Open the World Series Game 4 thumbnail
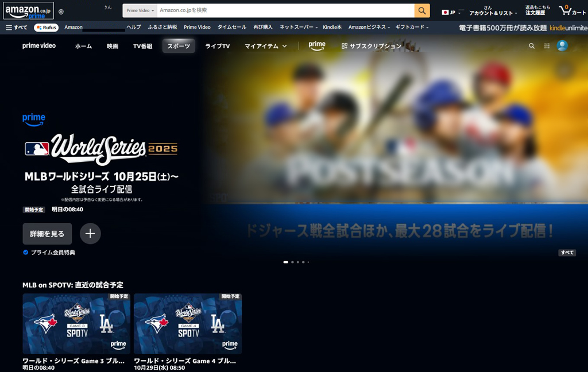 [188, 324]
